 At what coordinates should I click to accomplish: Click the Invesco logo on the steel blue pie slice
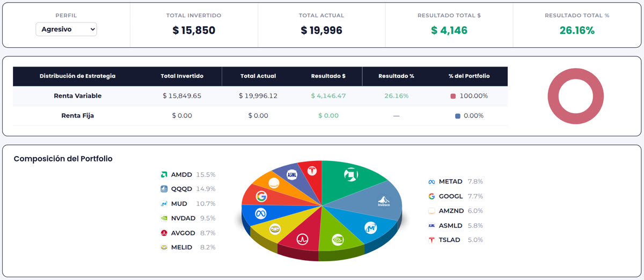pyautogui.click(x=384, y=201)
